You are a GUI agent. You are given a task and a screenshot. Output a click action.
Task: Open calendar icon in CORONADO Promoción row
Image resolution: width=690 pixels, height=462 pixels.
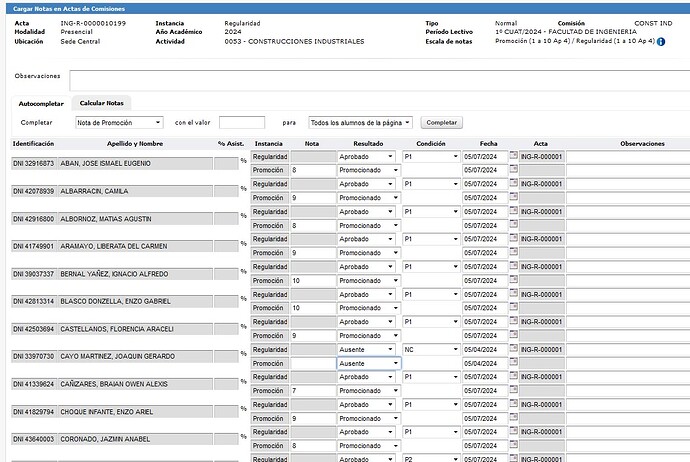click(x=514, y=444)
